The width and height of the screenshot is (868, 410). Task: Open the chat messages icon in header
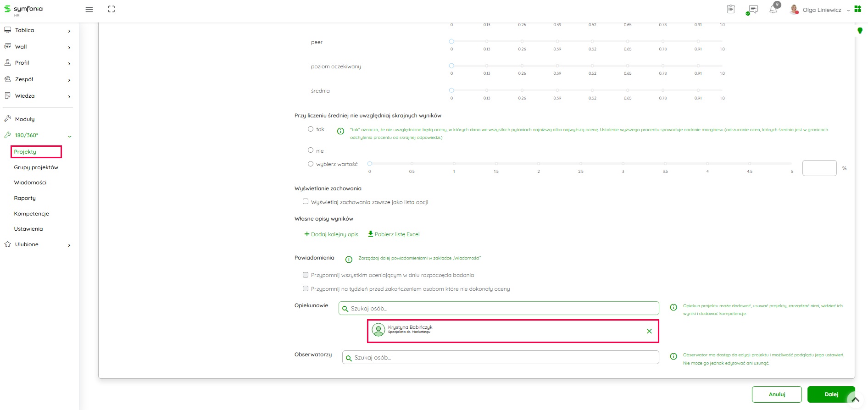(752, 10)
